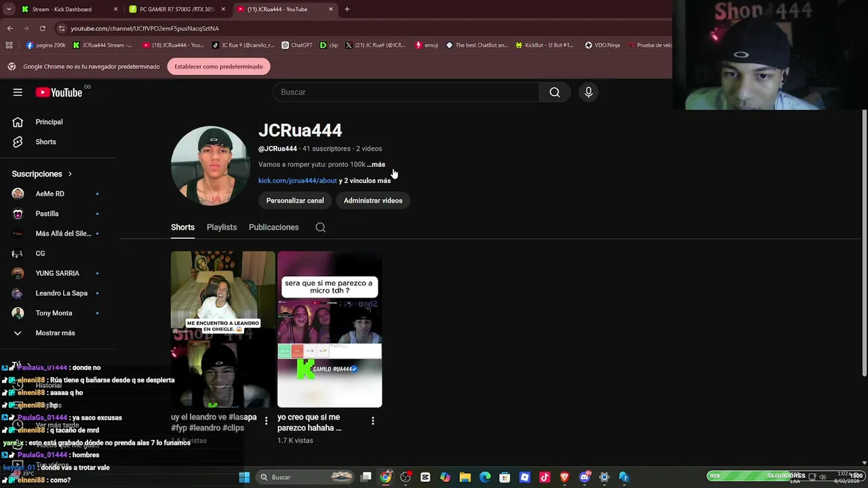Click the browser address bar URL

pyautogui.click(x=145, y=28)
